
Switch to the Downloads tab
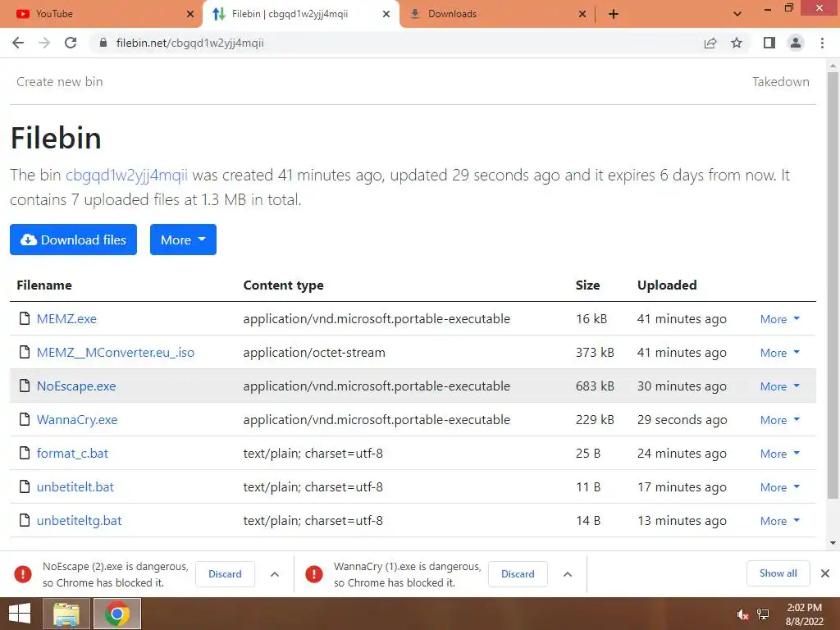tap(497, 14)
